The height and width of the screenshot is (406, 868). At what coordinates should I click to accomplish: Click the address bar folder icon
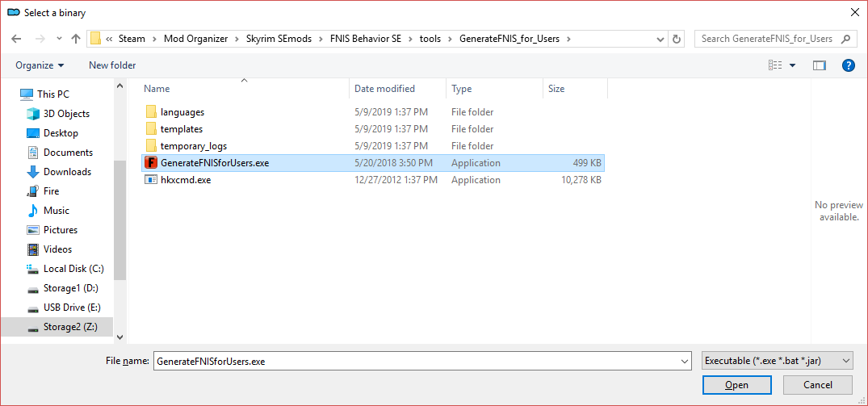(96, 38)
